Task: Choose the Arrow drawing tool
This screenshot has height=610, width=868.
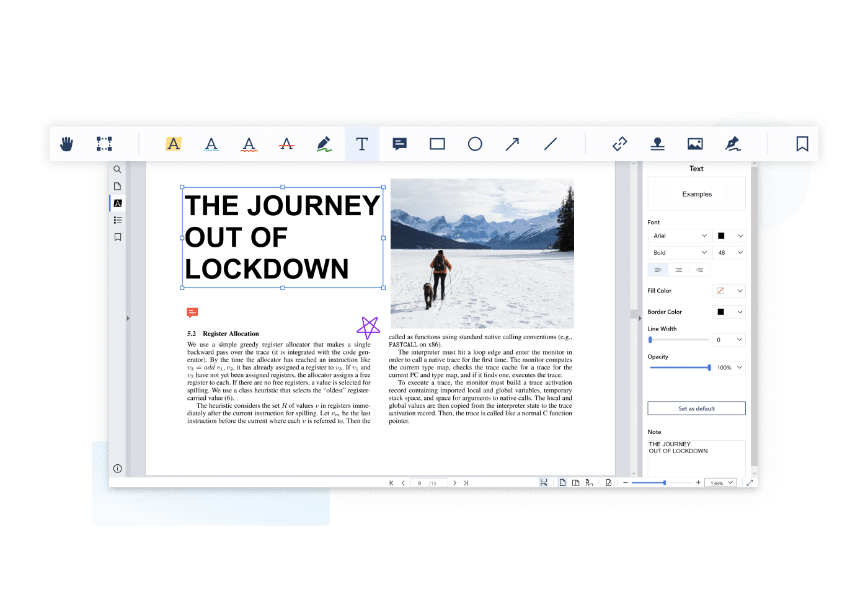Action: click(x=512, y=144)
